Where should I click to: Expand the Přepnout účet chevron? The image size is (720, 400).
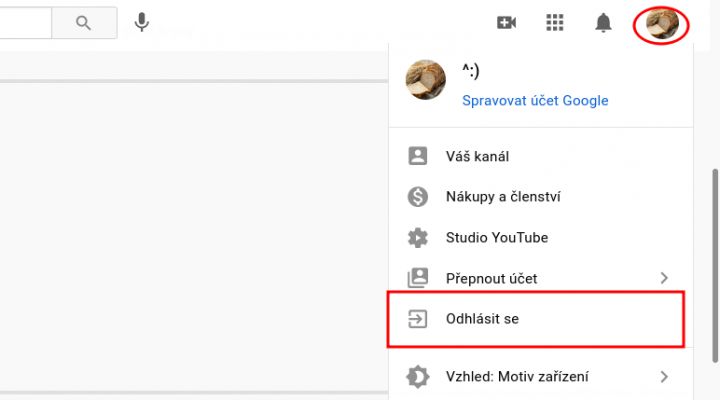click(664, 278)
